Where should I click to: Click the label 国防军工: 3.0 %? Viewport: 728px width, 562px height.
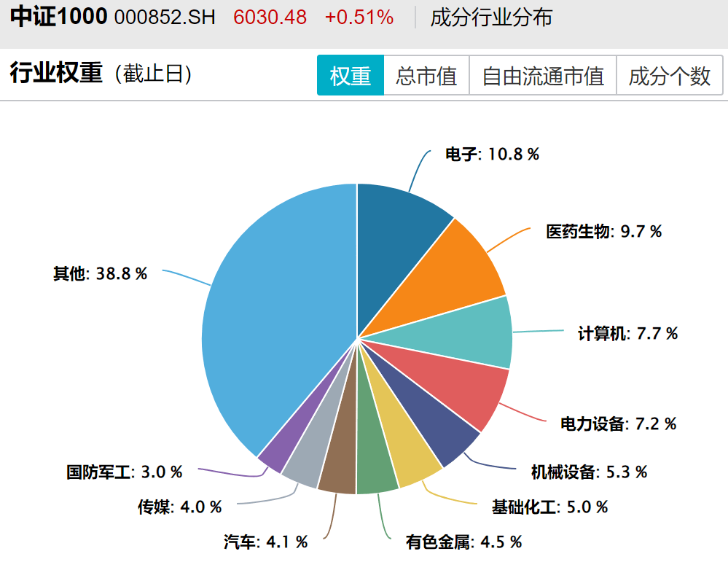point(125,472)
